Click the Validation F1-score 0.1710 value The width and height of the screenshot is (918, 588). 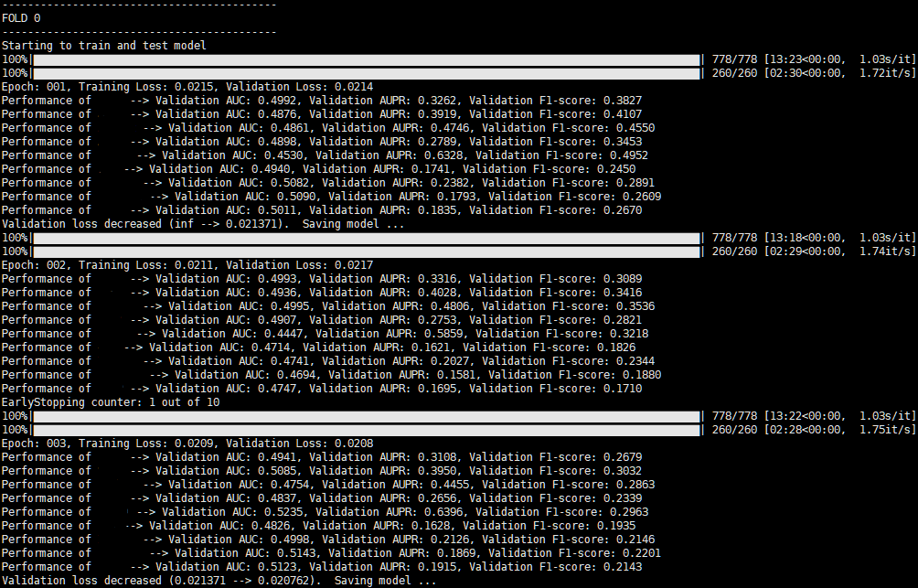(x=624, y=389)
